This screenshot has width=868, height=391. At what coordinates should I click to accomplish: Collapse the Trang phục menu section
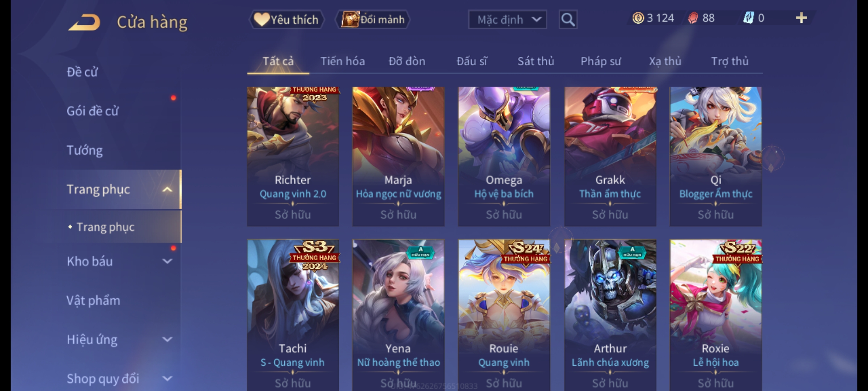[x=119, y=189]
